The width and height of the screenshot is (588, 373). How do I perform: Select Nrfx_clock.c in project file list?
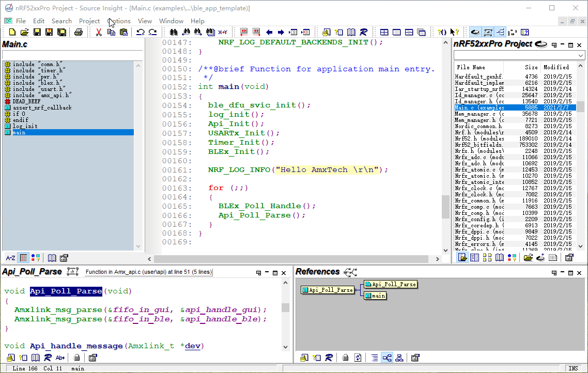tap(515, 188)
